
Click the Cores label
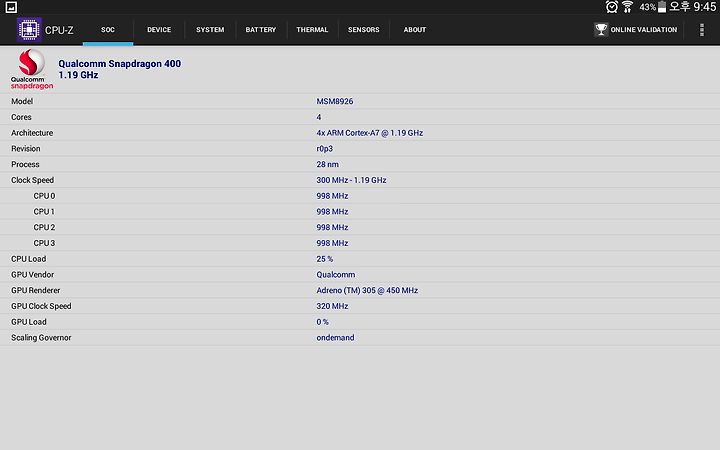coord(21,117)
